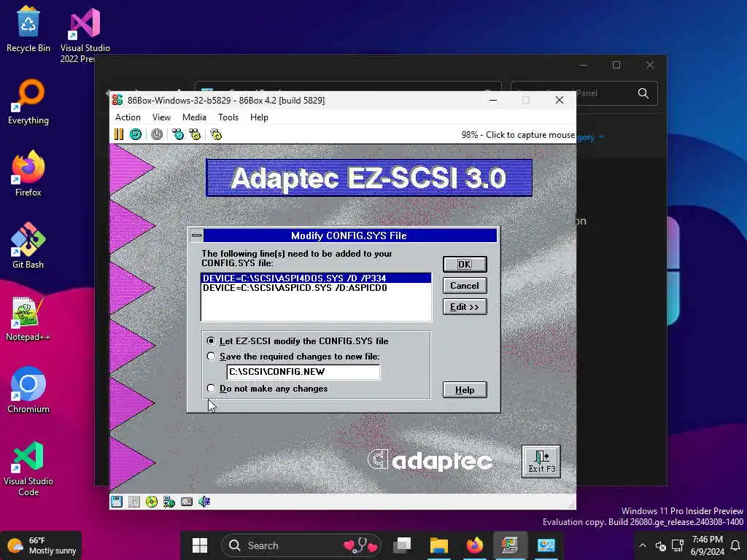Click the Windows Start button

pos(200,545)
